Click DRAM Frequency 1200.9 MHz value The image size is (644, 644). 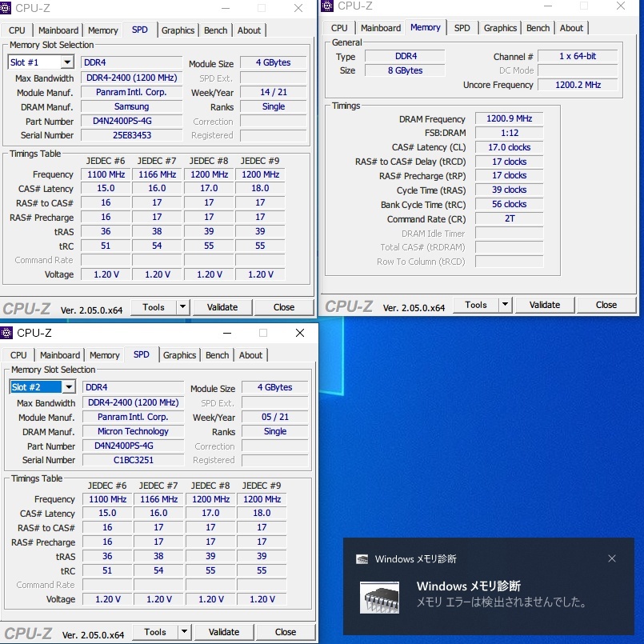click(510, 118)
